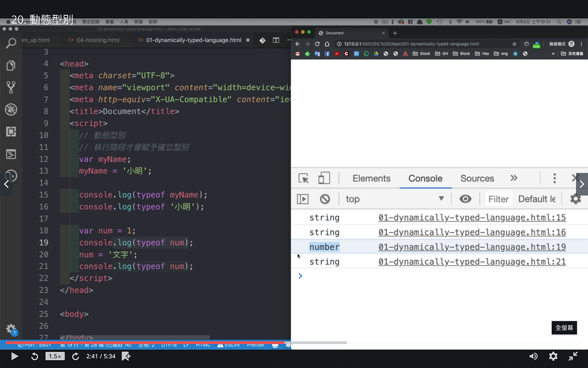Clear the console with the ban icon

325,199
